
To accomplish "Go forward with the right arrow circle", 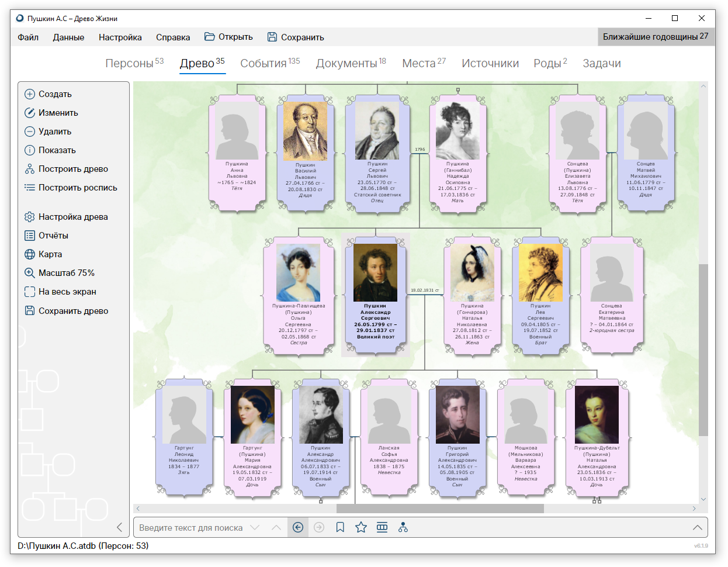I will pos(319,527).
